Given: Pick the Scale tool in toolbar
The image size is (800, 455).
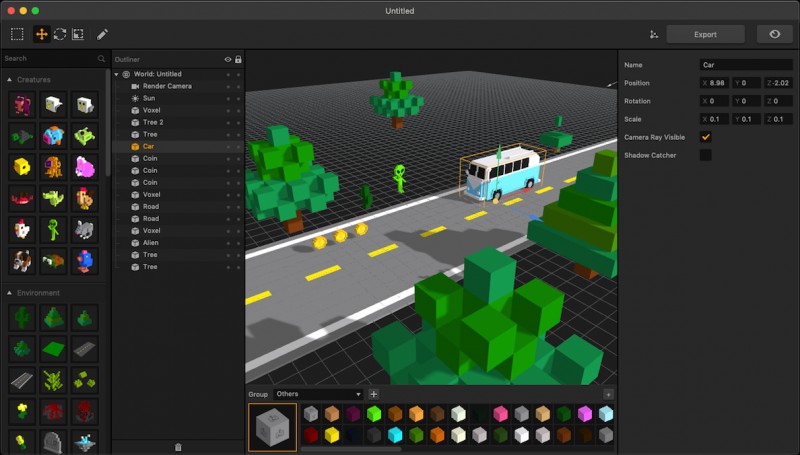Looking at the screenshot, I should 78,34.
